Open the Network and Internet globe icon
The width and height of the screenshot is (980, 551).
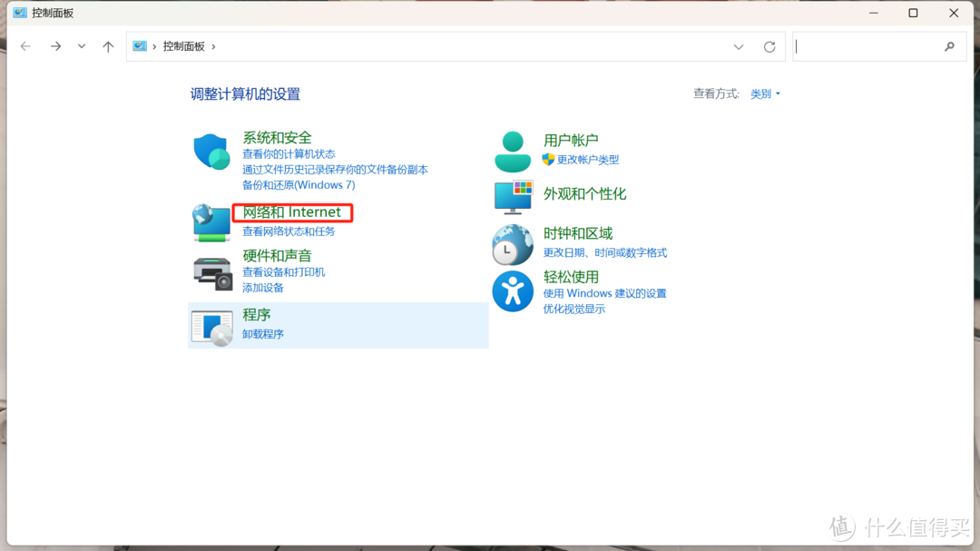[211, 222]
